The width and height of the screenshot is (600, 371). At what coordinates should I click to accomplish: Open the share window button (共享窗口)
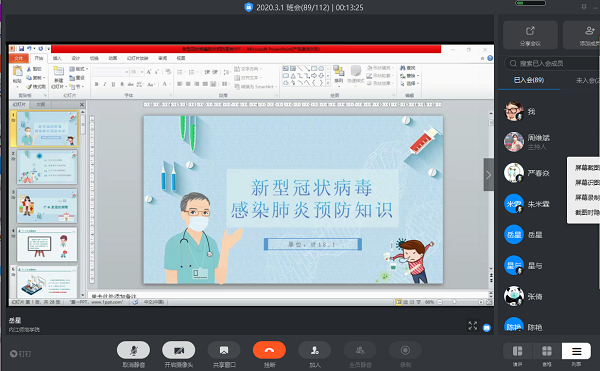[224, 350]
